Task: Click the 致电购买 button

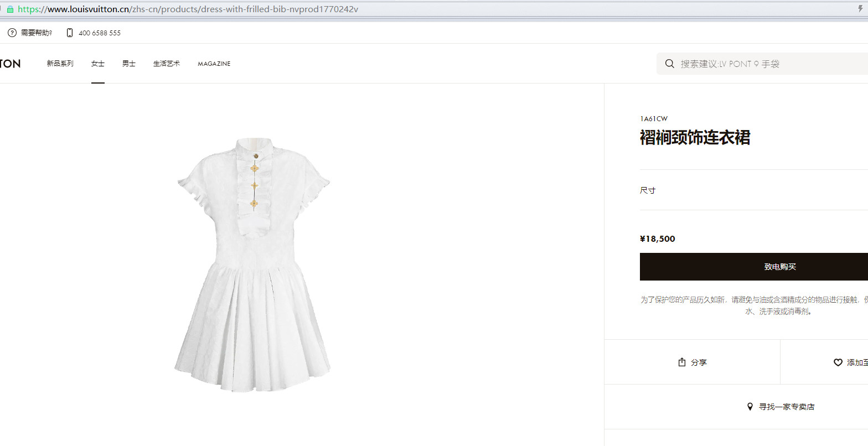Action: click(x=754, y=267)
